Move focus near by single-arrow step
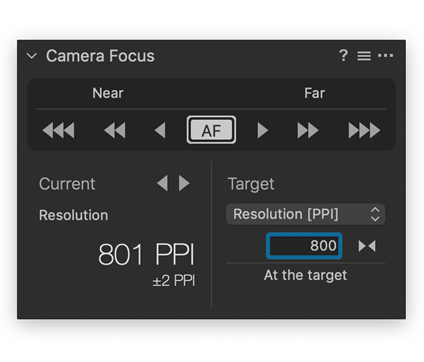The image size is (424, 362). point(160,130)
